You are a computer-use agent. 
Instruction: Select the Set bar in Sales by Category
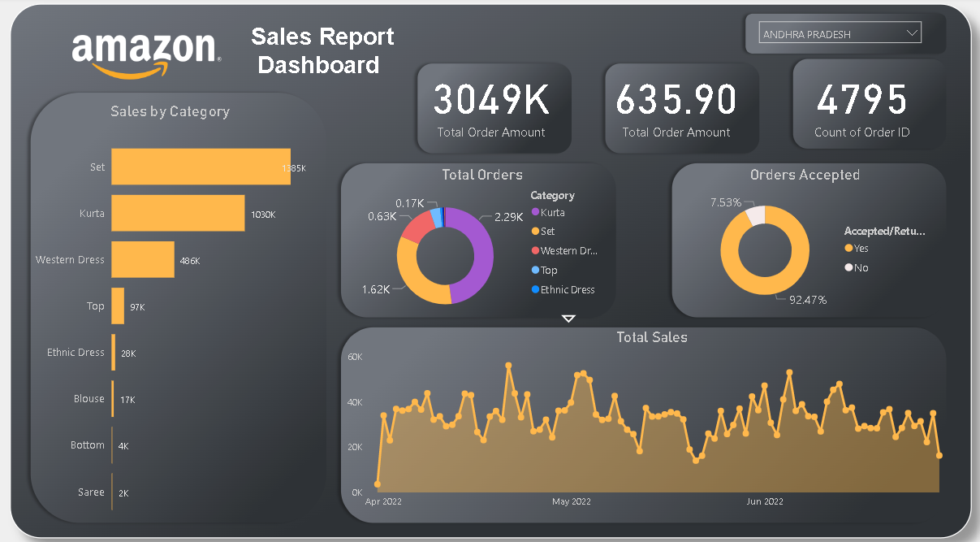[201, 167]
